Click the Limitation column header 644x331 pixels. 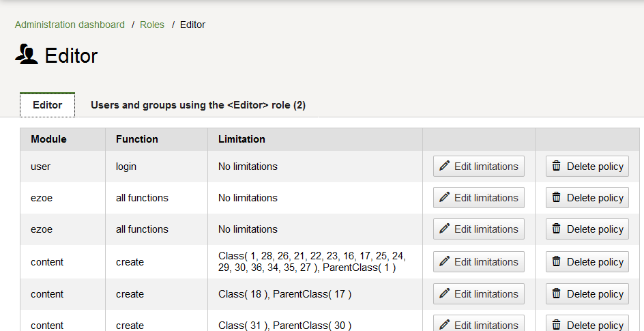click(241, 139)
